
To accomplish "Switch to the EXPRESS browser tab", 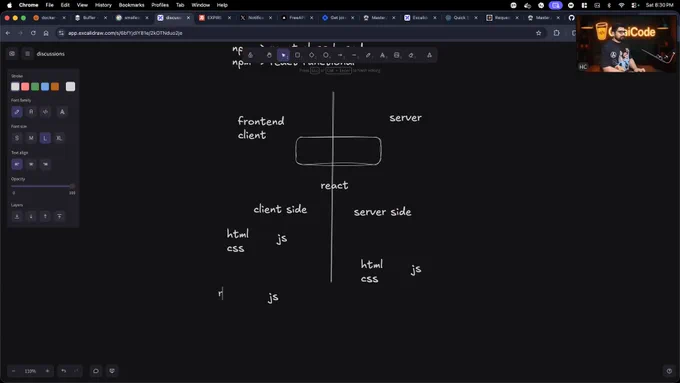I will 214,18.
